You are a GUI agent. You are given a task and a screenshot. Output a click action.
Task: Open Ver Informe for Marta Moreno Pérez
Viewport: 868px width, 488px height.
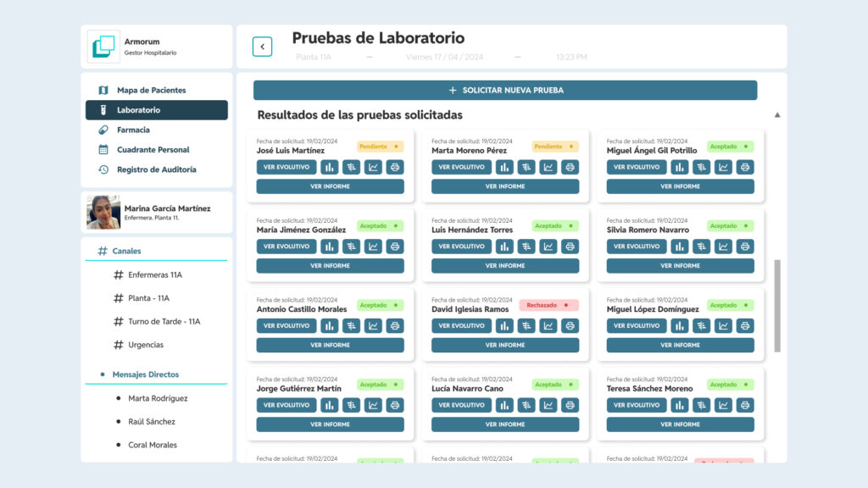[x=505, y=186]
